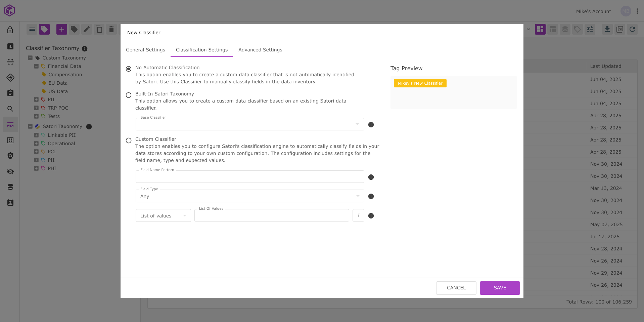Click the yellow Mikey's New Classifier tag

tap(420, 83)
